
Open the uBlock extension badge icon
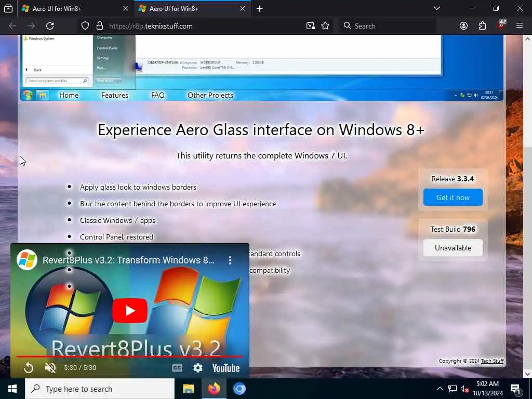click(x=501, y=25)
